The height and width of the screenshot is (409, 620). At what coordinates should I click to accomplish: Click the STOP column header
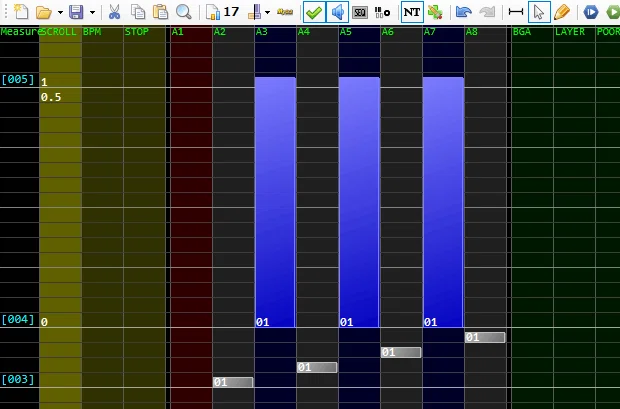[x=137, y=32]
